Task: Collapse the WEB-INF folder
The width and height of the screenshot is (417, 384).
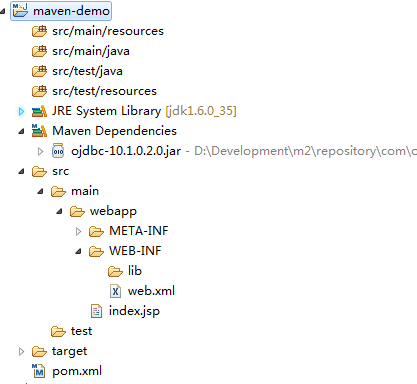Action: (78, 251)
